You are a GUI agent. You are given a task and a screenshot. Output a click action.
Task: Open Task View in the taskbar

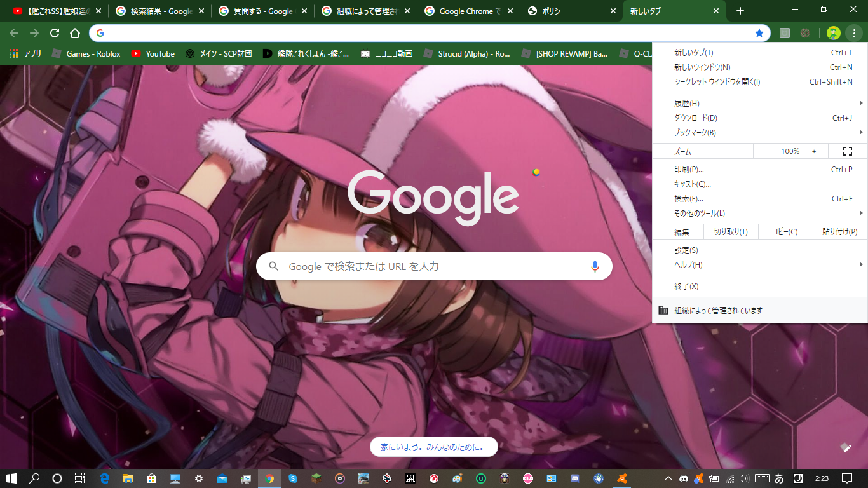coord(80,478)
